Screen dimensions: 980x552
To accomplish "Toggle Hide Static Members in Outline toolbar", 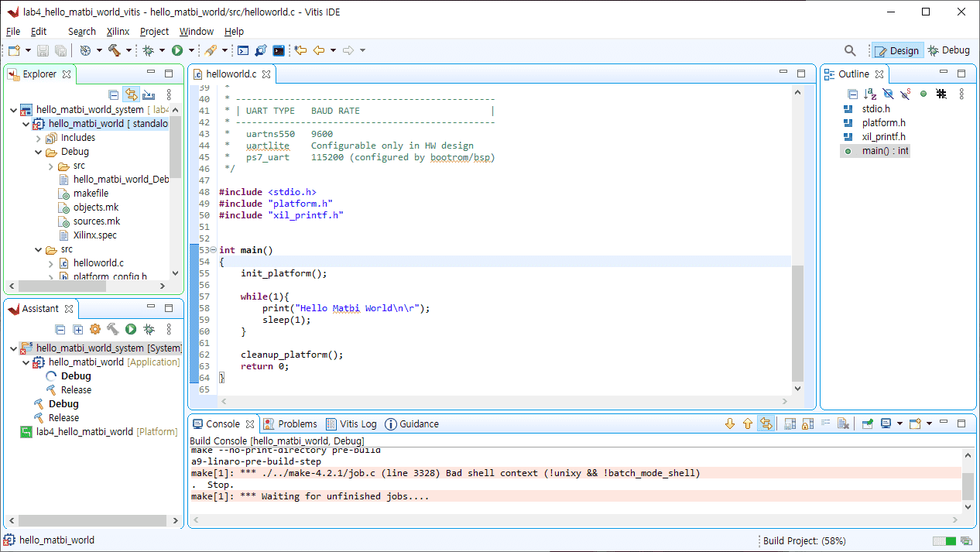I will [x=905, y=94].
